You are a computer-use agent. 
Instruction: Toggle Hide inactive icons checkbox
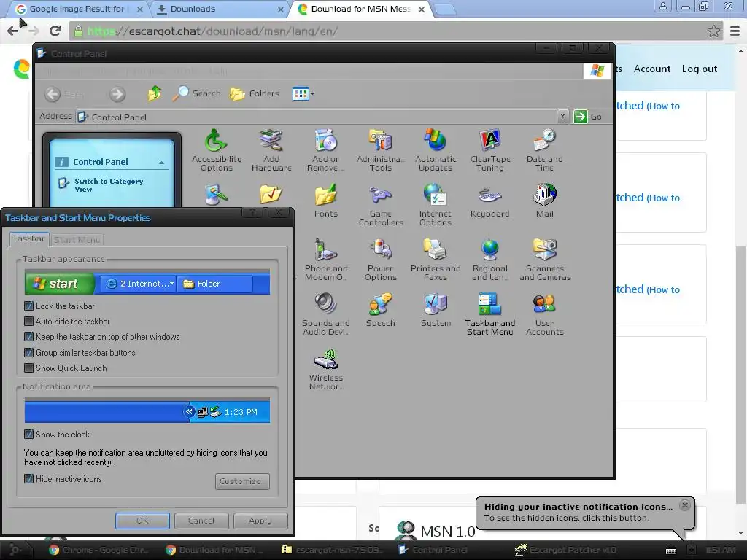click(29, 478)
